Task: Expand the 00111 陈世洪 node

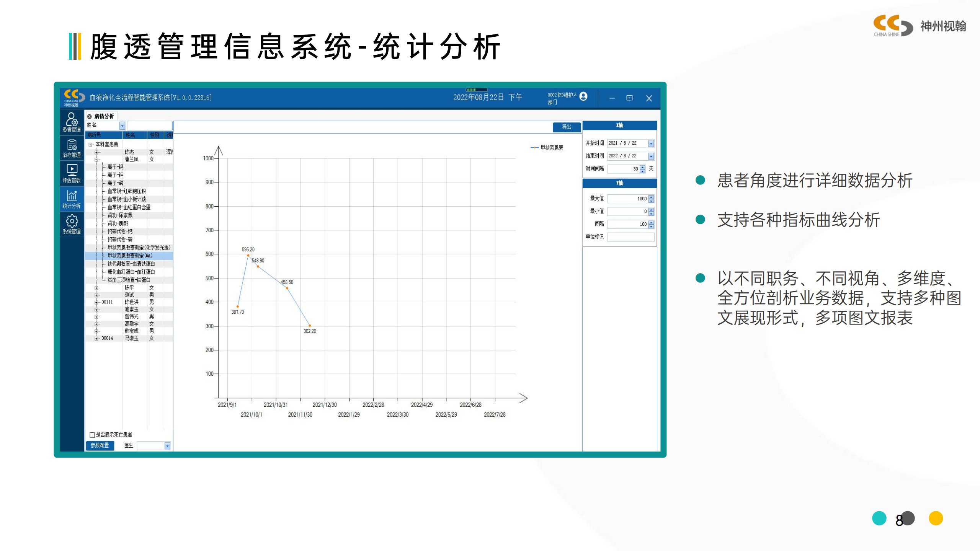Action: [x=97, y=302]
